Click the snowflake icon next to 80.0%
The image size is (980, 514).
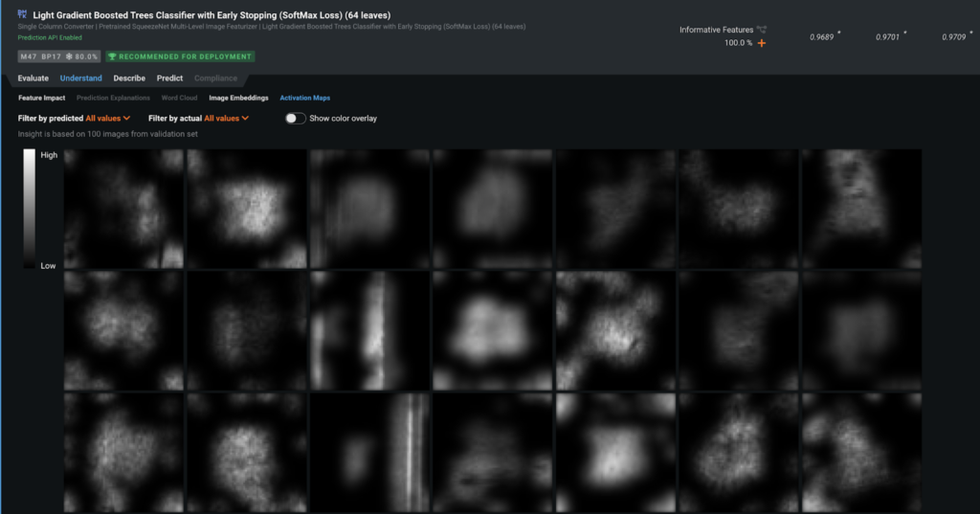coord(69,56)
